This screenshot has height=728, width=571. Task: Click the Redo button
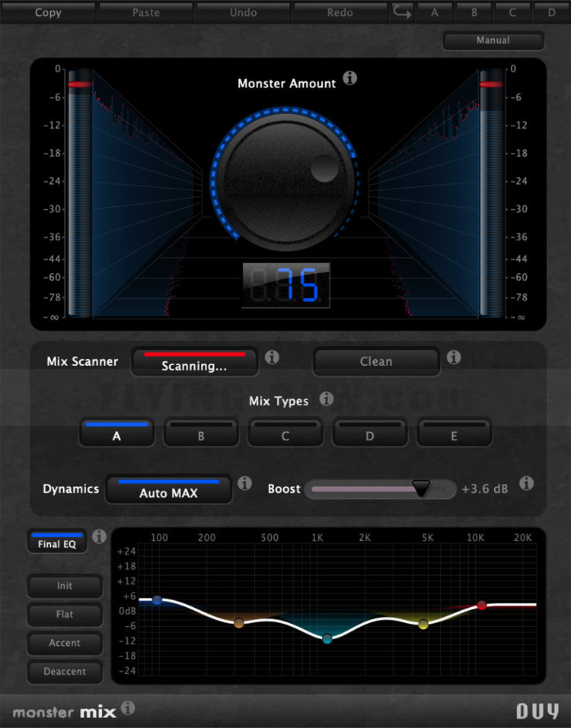[340, 12]
